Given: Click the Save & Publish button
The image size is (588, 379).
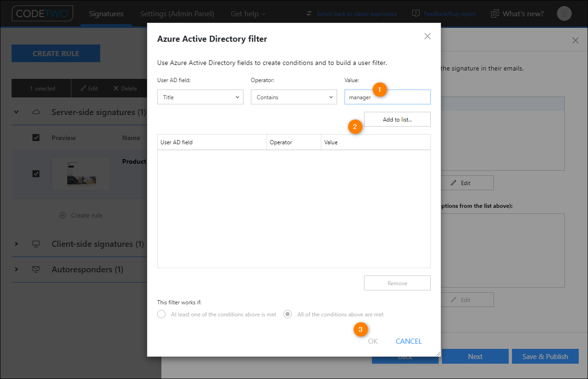Looking at the screenshot, I should pyautogui.click(x=545, y=356).
